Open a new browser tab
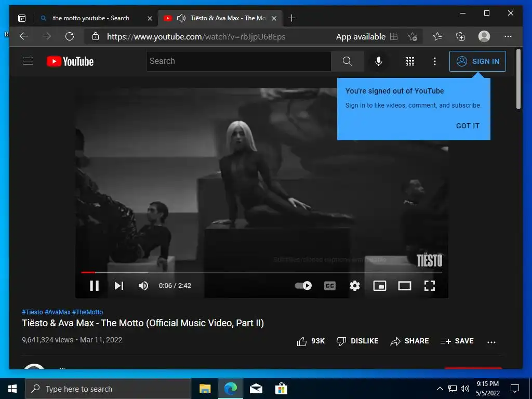The image size is (532, 399). [x=291, y=18]
